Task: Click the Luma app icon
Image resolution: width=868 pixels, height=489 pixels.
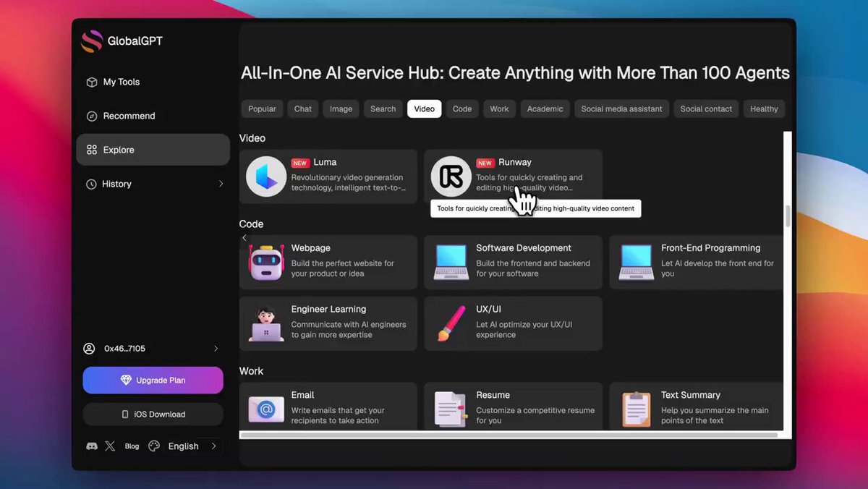Action: point(266,177)
